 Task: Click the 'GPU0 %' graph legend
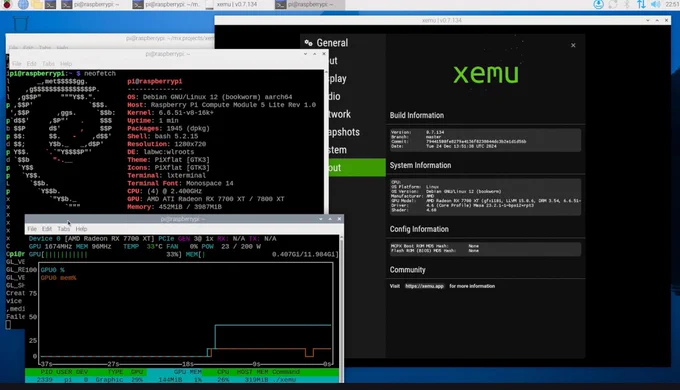[x=52, y=270]
